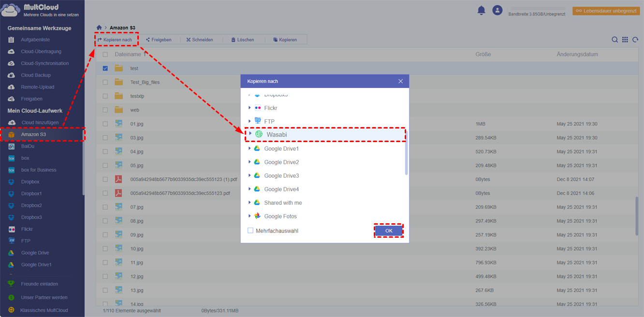This screenshot has width=644, height=317.
Task: Click the search magnifier icon in file view
Action: (615, 40)
